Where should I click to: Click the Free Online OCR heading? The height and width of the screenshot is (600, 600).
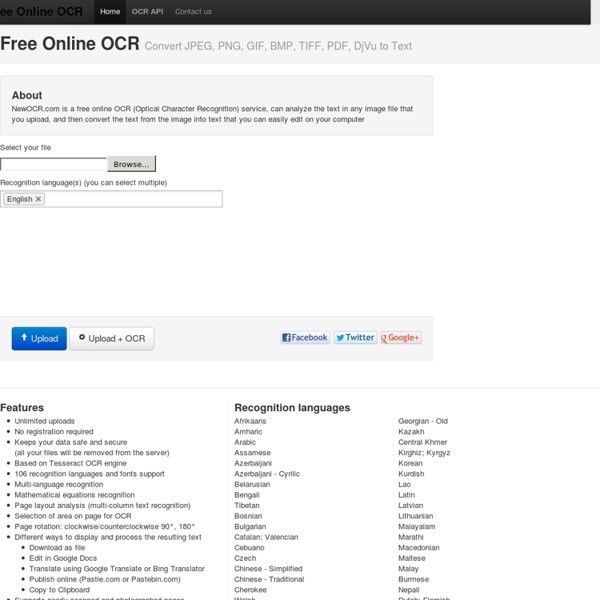click(x=69, y=44)
